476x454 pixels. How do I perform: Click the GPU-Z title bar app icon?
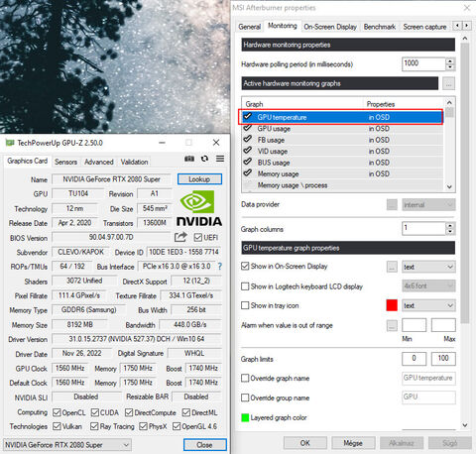[x=10, y=143]
